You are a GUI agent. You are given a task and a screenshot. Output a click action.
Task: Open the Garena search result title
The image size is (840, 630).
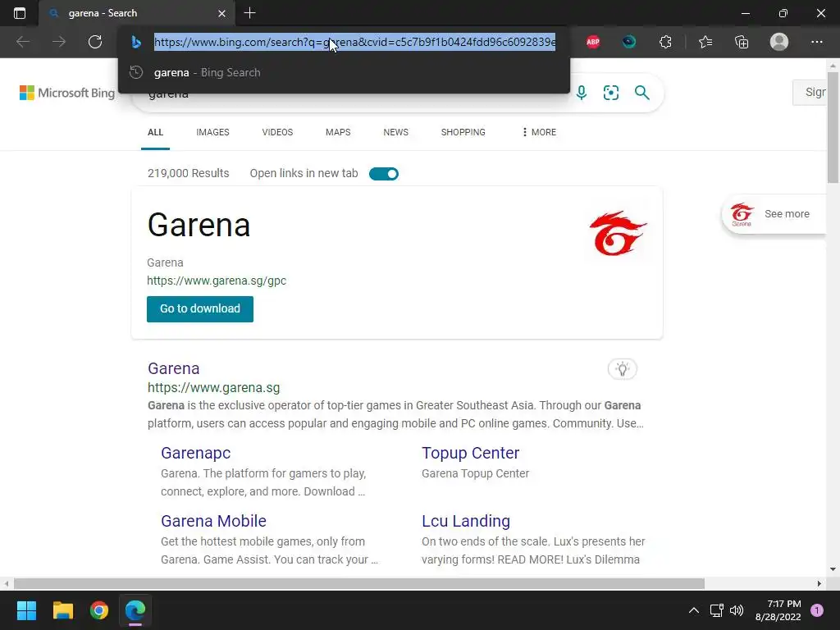pos(174,368)
